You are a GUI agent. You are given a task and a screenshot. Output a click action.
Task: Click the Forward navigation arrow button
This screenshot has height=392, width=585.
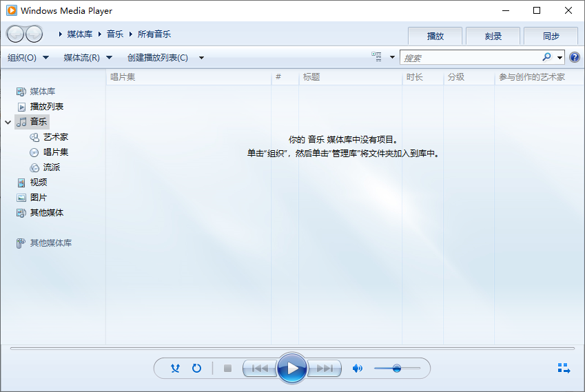coord(34,34)
